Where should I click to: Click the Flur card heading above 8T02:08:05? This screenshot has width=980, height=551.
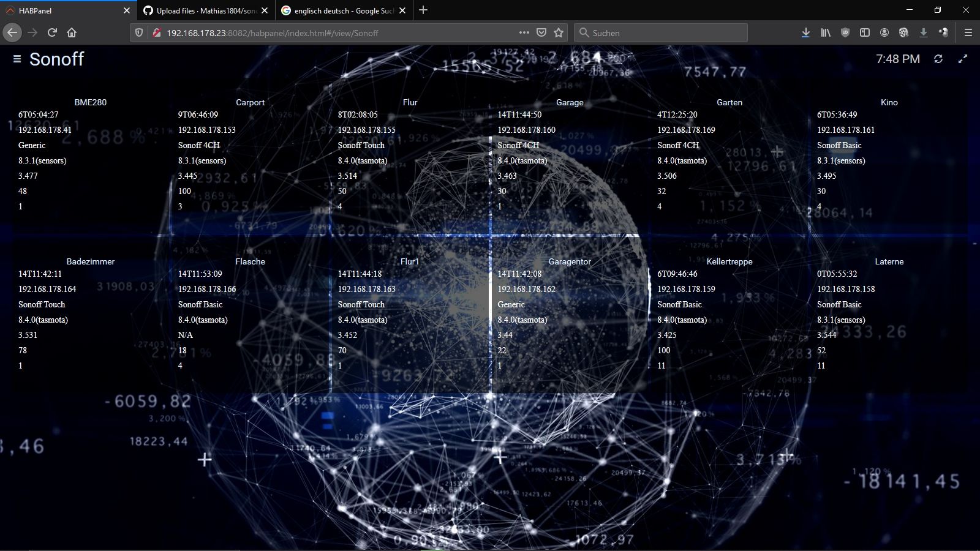click(x=410, y=102)
